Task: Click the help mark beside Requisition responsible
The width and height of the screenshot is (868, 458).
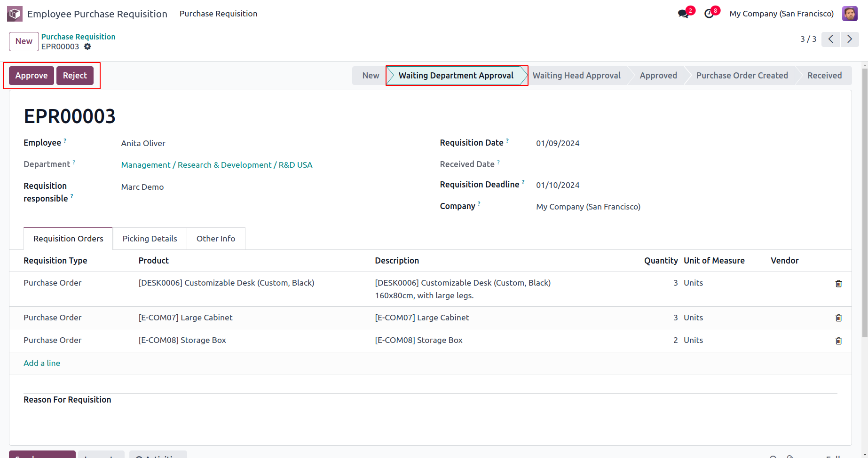Action: [71, 196]
